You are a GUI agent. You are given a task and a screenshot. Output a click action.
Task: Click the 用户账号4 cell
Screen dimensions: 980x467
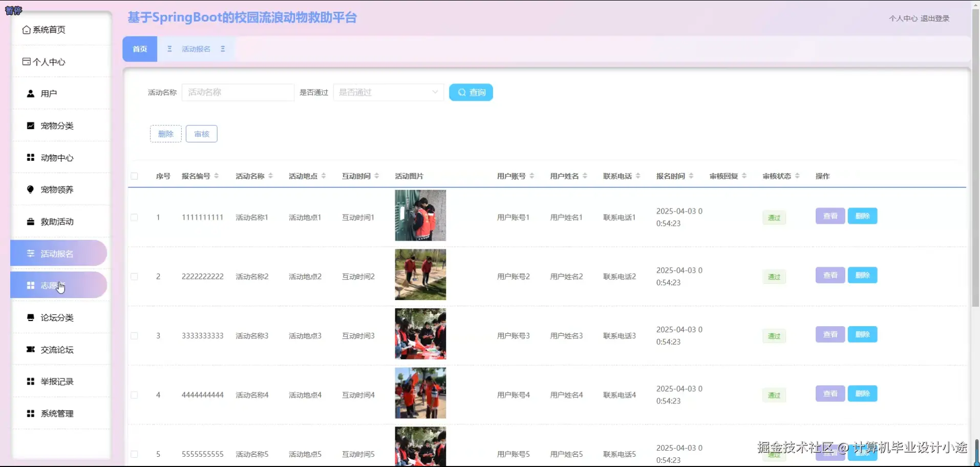514,395
